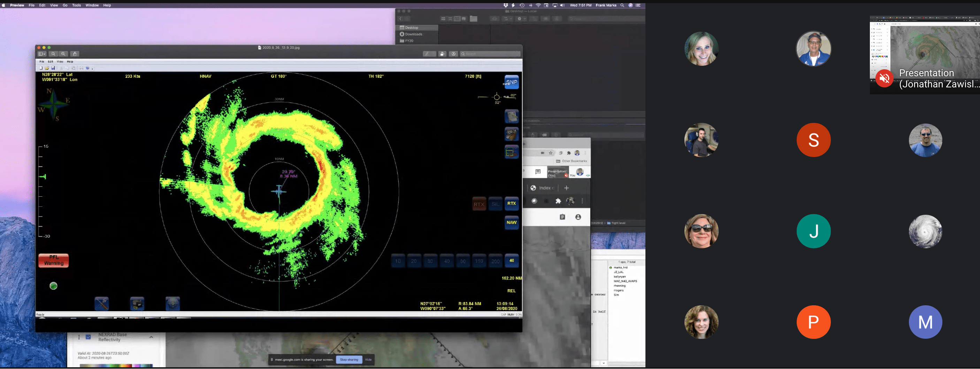Screen dimensions: 980x369
Task: Click the camera snapshot icon in radar panel
Action: tap(512, 134)
